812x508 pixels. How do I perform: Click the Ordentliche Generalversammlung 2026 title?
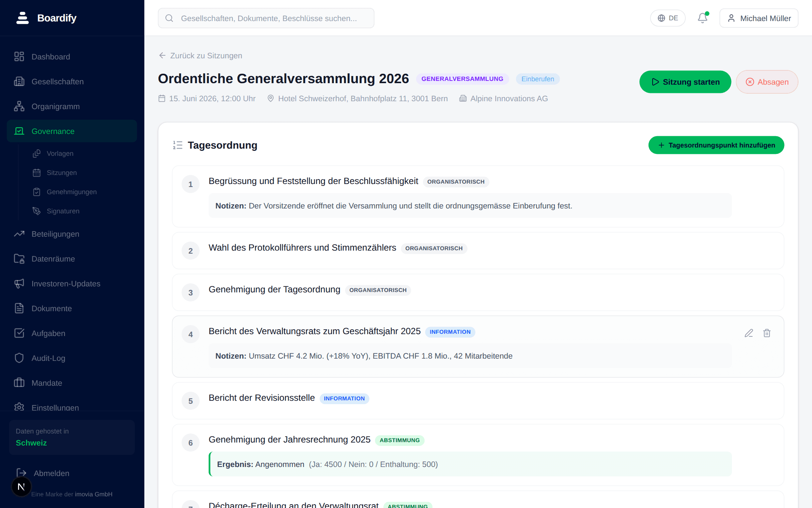point(283,79)
